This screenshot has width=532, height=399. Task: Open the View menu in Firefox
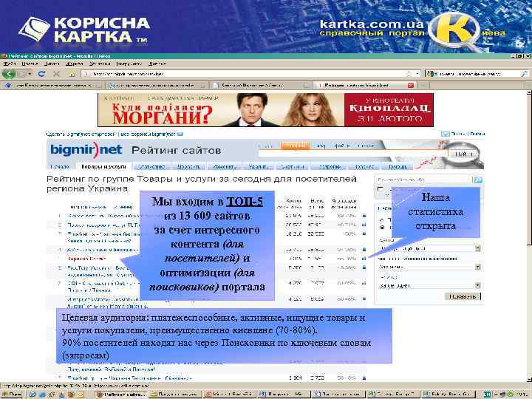(x=52, y=64)
